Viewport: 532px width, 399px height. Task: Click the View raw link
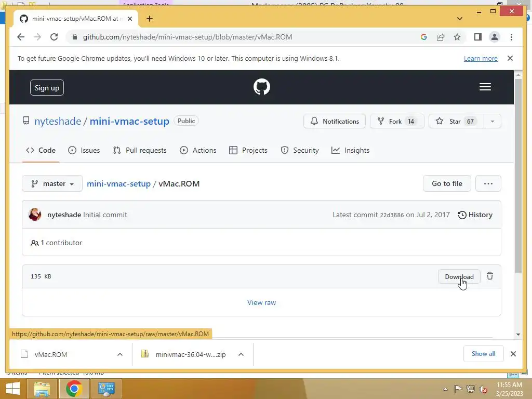coord(262,302)
